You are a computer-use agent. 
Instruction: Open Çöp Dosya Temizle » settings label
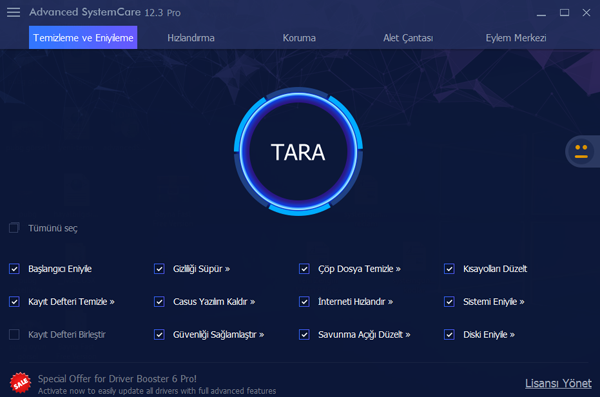[359, 269]
